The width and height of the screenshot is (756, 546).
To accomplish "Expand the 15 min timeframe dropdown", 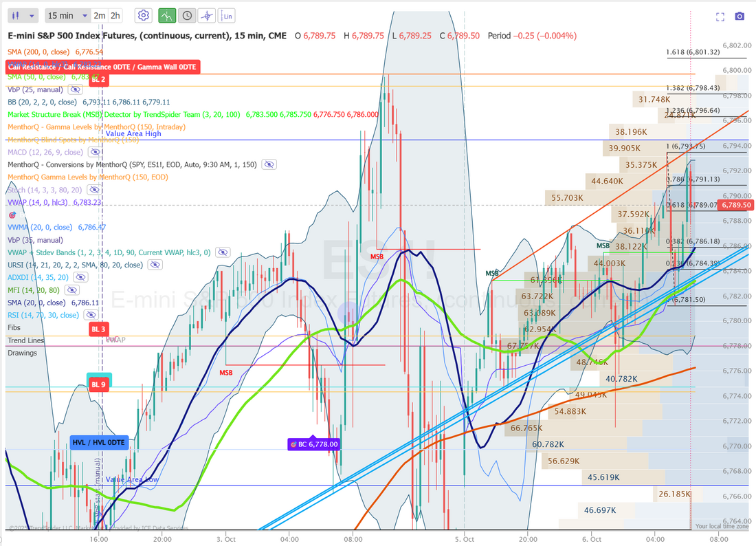I will click(x=67, y=15).
